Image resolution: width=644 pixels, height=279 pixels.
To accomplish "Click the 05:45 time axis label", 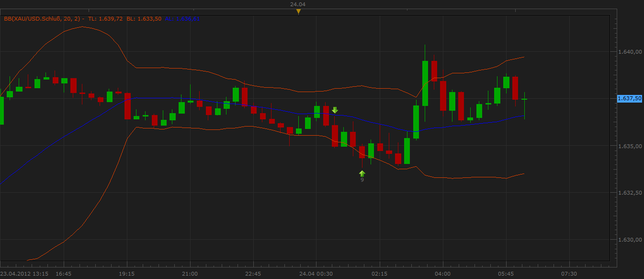I will pos(506,274).
